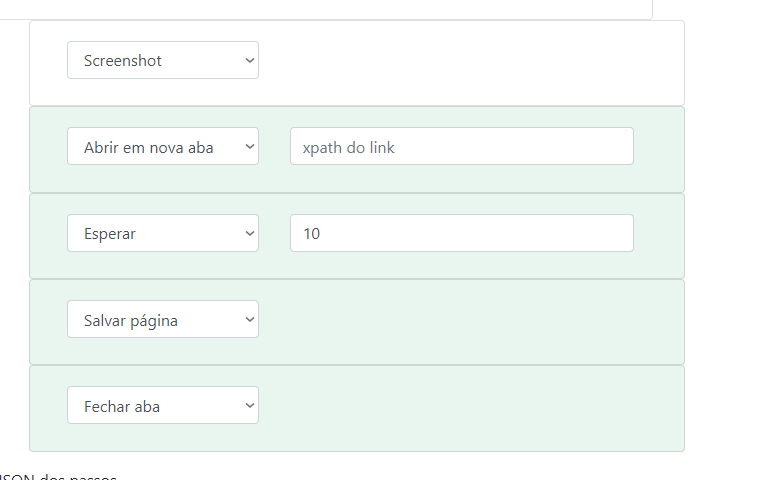The image size is (759, 480).
Task: Expand the 'Abrir em nova aba' dropdown
Action: (x=162, y=147)
